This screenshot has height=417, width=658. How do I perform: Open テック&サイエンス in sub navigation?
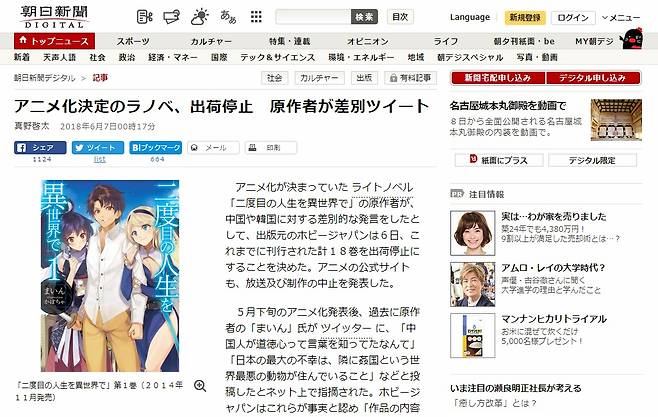[x=277, y=57]
